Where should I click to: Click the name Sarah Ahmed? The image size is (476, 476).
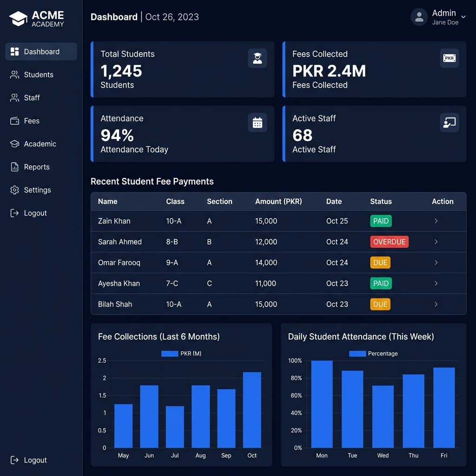coord(120,242)
